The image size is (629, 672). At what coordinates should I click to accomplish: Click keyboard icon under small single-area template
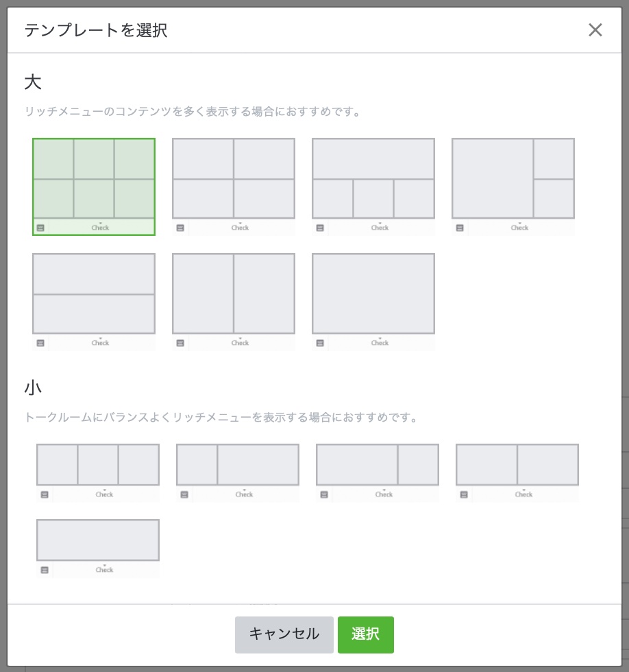point(45,570)
